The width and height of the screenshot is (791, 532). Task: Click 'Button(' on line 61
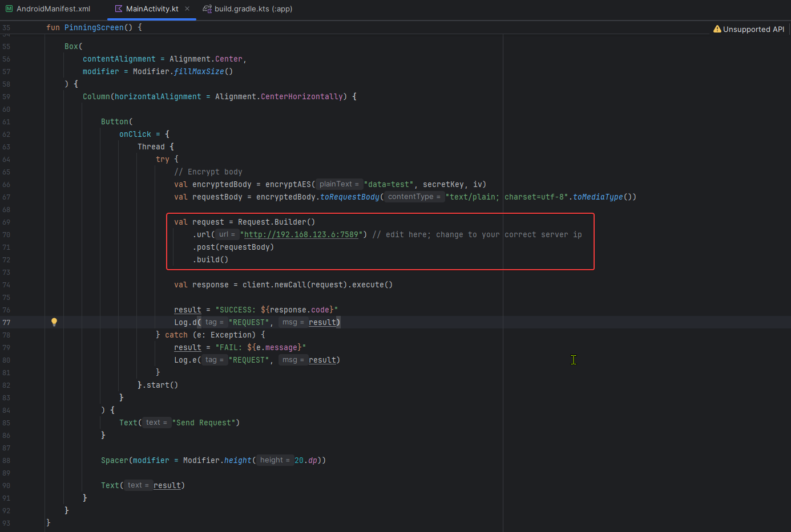(117, 121)
